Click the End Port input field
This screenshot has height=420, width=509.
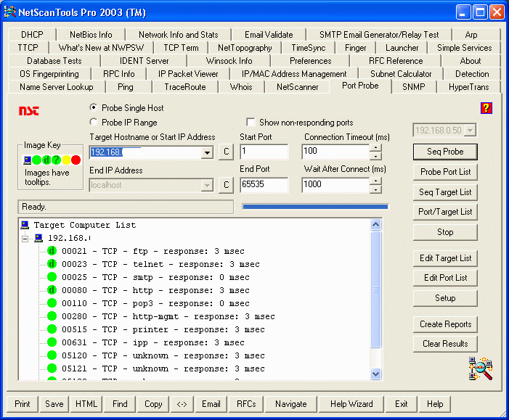(264, 185)
